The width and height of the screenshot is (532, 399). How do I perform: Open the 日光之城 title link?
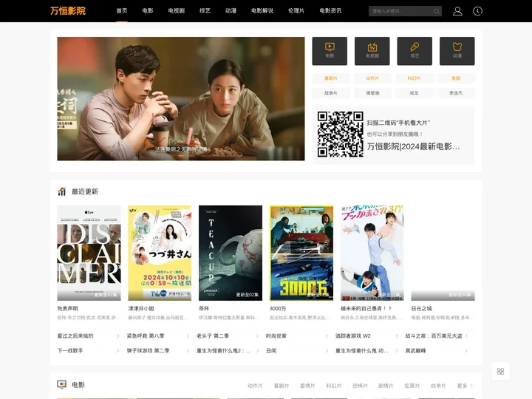pyautogui.click(x=421, y=308)
